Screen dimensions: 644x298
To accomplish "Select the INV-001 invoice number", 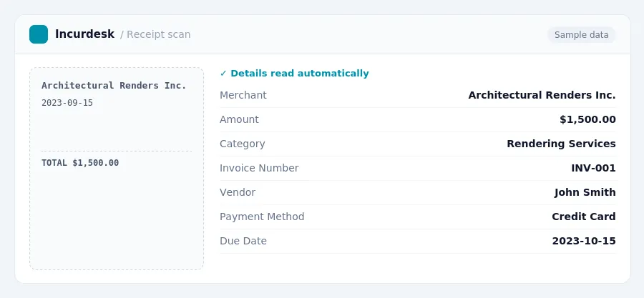I will click(x=593, y=168).
